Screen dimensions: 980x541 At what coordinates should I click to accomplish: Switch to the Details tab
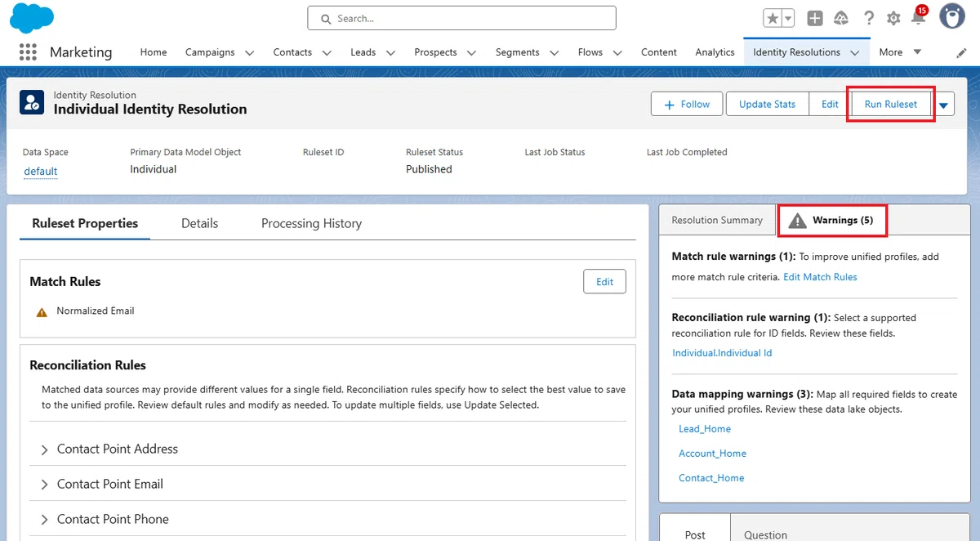[199, 223]
